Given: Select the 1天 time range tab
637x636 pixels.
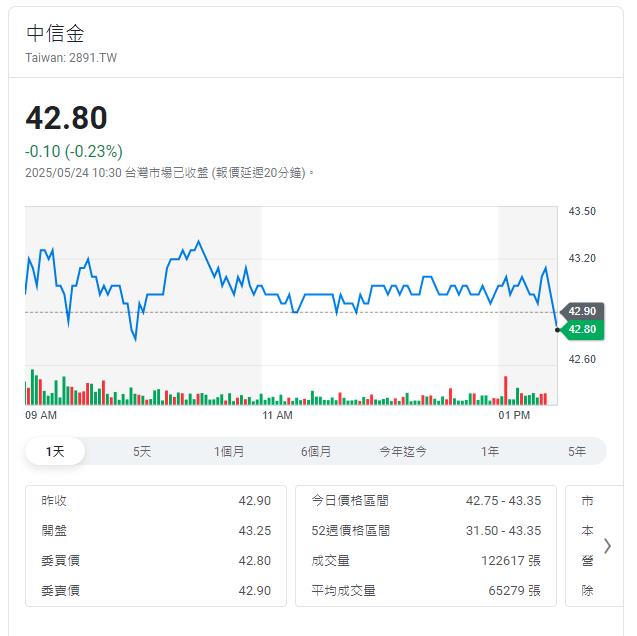Looking at the screenshot, I should point(55,451).
